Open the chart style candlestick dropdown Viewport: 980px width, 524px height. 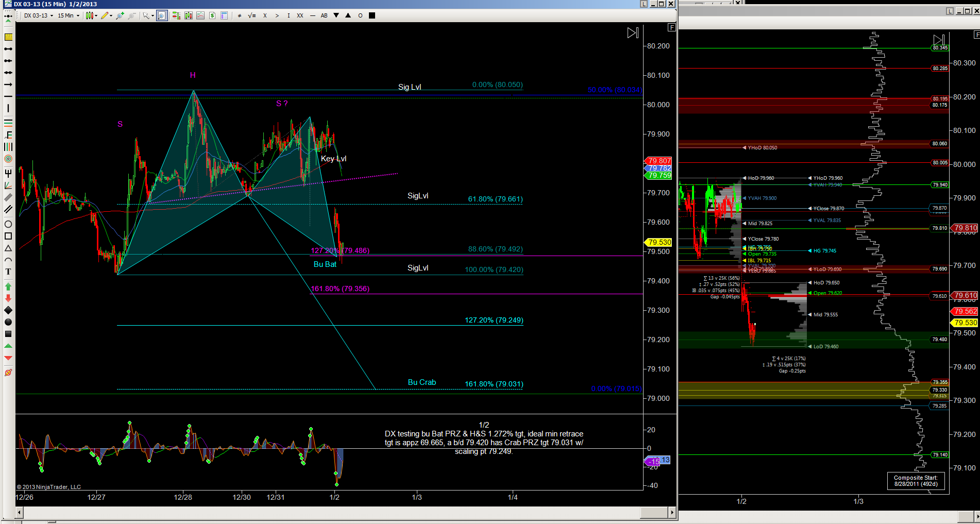(92, 15)
